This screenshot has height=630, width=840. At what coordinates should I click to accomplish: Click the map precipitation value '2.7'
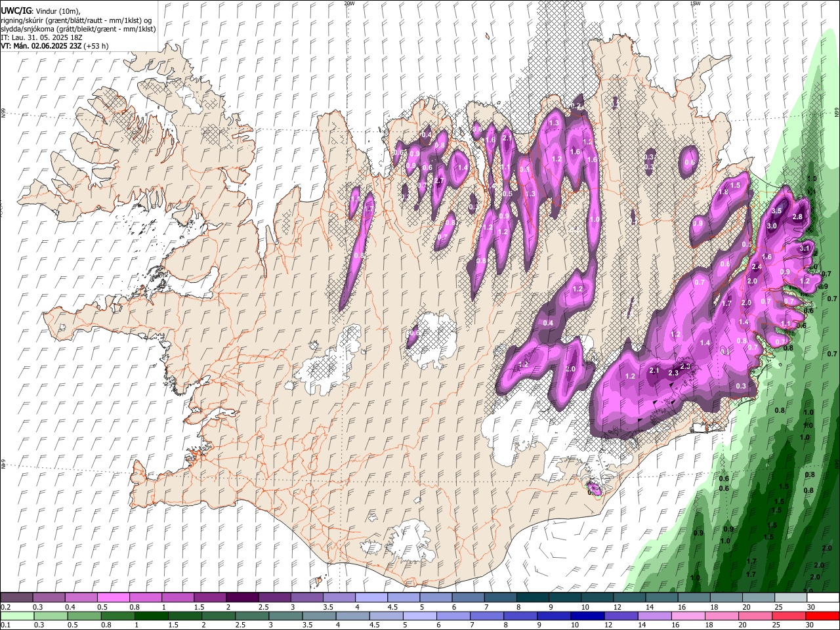(x=440, y=181)
